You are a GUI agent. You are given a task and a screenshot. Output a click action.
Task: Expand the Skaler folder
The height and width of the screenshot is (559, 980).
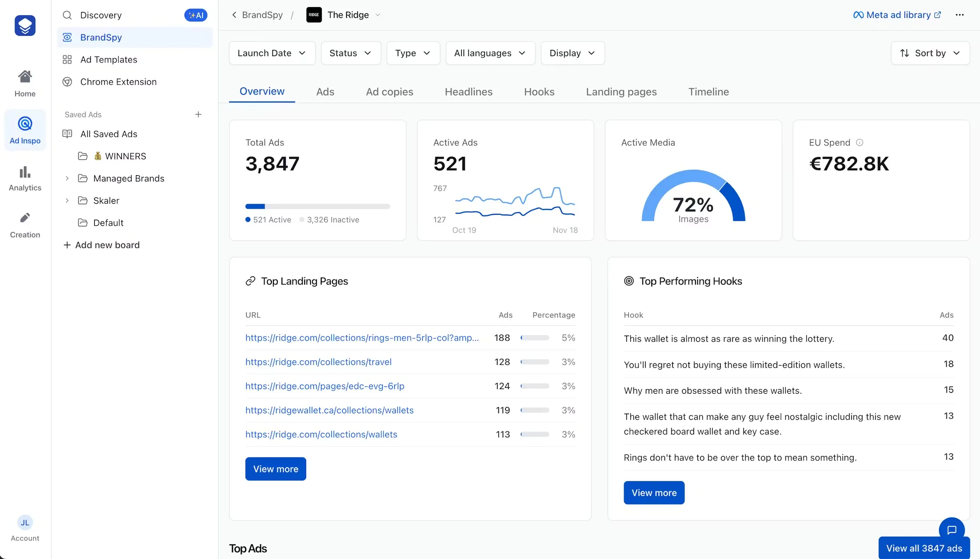point(67,201)
